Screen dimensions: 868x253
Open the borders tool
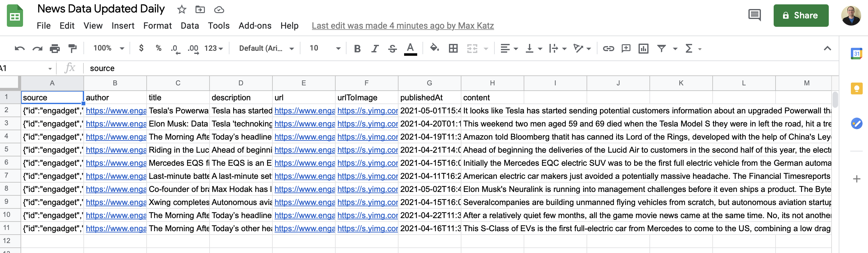[x=453, y=49]
